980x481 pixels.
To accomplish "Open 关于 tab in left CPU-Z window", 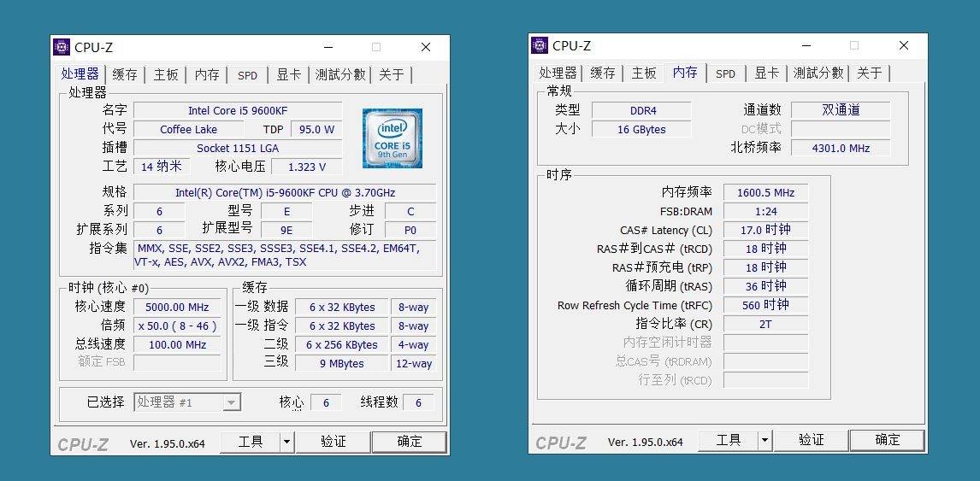I will pyautogui.click(x=392, y=75).
